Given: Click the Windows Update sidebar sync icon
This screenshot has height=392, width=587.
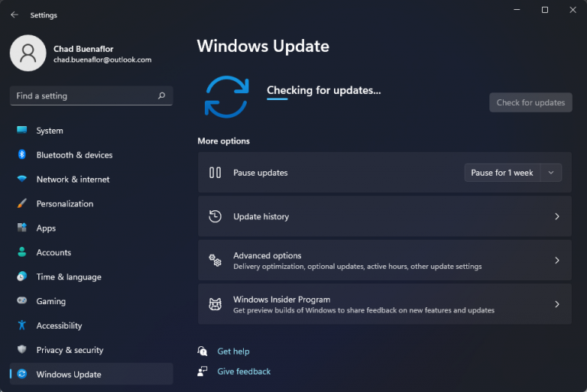Looking at the screenshot, I should coord(21,374).
